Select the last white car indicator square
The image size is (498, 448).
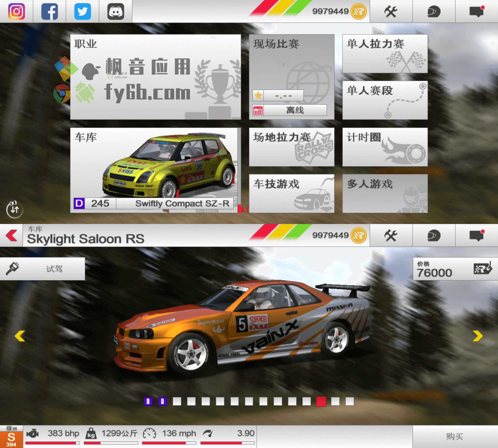tap(349, 402)
